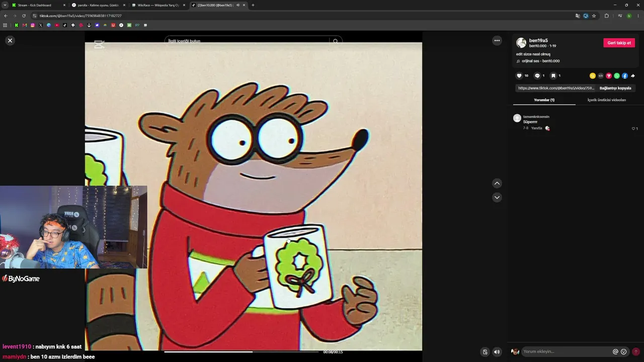Screen dimensions: 644x362
Task: Click the tiktok.com address bar URL
Action: [80, 16]
